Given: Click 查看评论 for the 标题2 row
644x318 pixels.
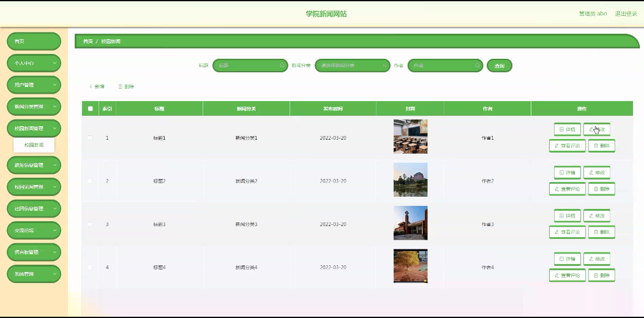Looking at the screenshot, I should [x=567, y=189].
